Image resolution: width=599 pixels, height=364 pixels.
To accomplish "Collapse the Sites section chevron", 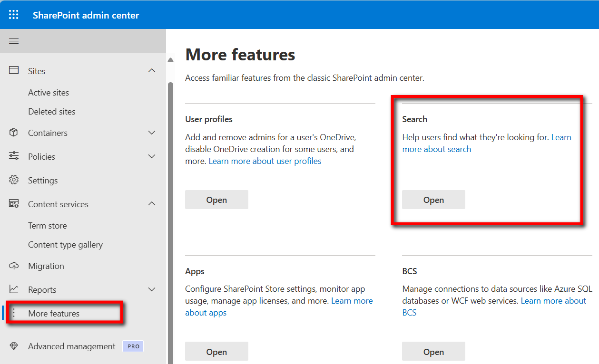I will point(152,71).
